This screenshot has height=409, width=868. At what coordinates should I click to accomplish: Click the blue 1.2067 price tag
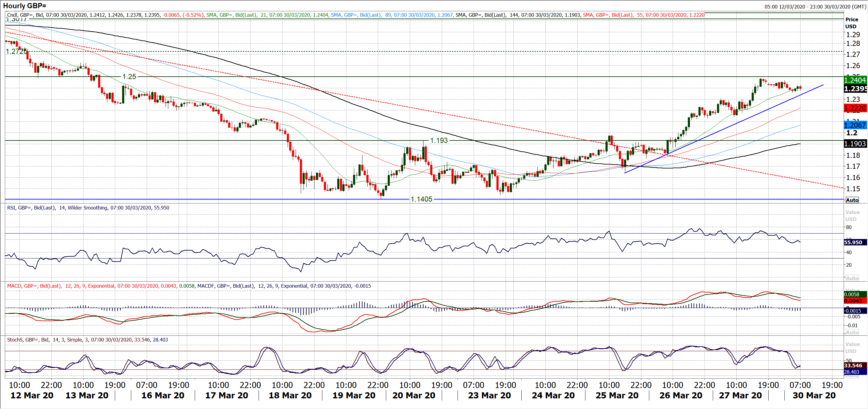(855, 125)
